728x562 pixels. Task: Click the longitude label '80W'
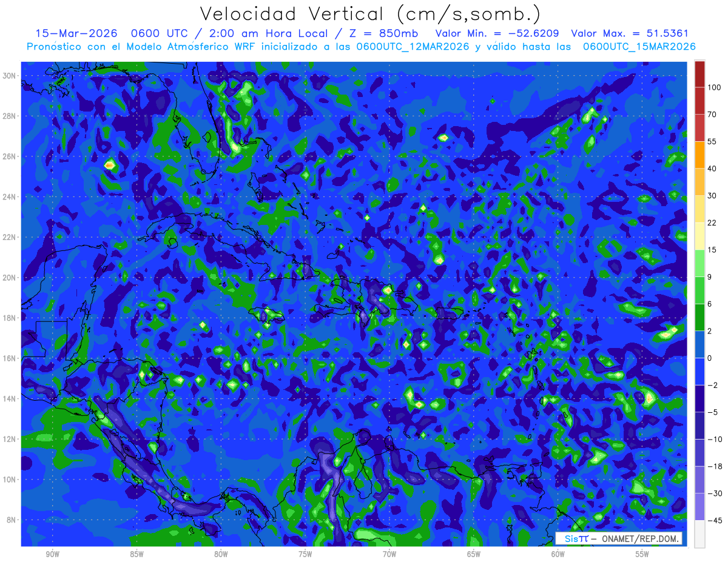[221, 554]
